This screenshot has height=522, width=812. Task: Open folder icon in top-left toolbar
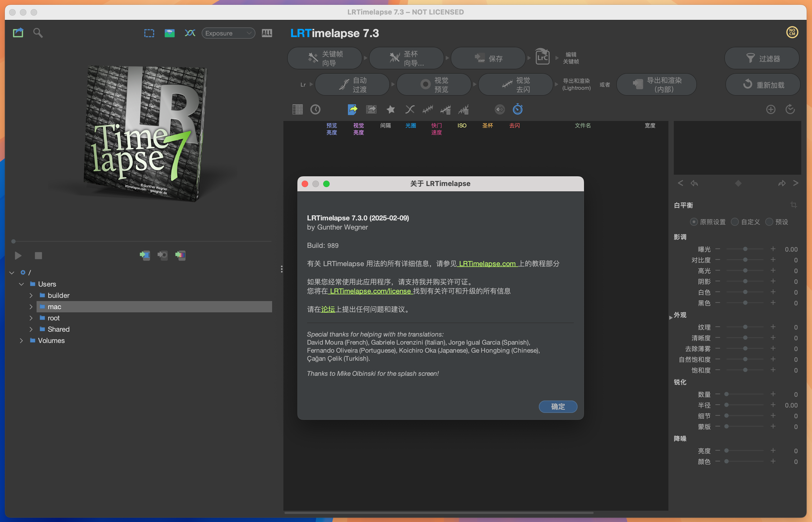18,33
